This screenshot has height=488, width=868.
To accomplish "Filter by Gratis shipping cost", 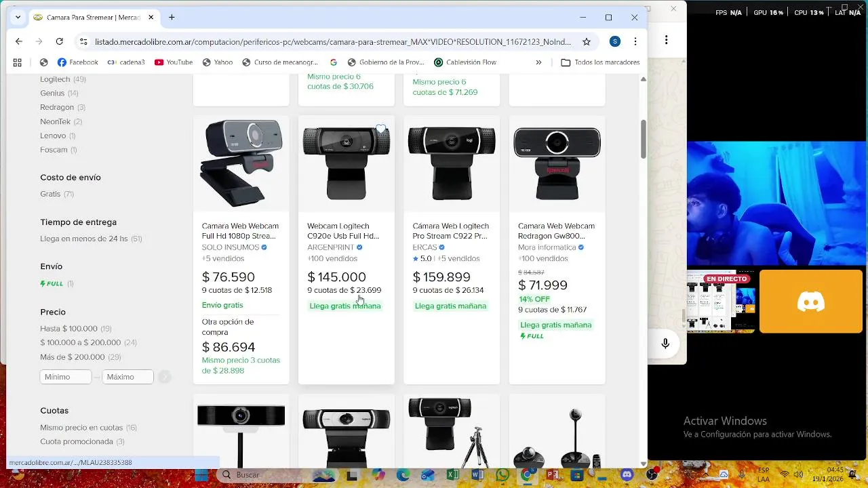I will pyautogui.click(x=57, y=194).
